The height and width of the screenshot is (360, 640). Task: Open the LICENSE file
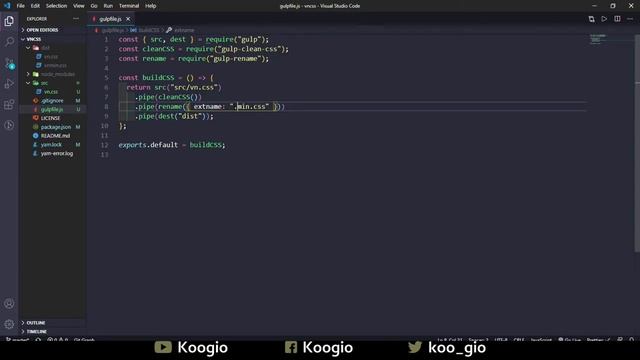[x=51, y=118]
